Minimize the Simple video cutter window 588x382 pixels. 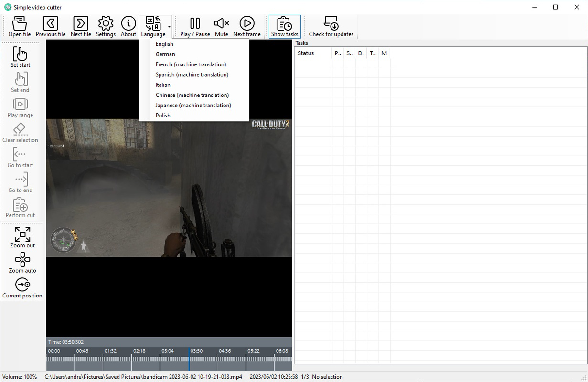pyautogui.click(x=534, y=7)
